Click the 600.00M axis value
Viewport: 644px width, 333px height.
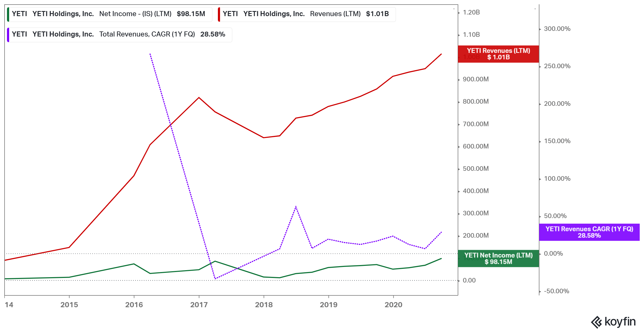[x=476, y=146]
